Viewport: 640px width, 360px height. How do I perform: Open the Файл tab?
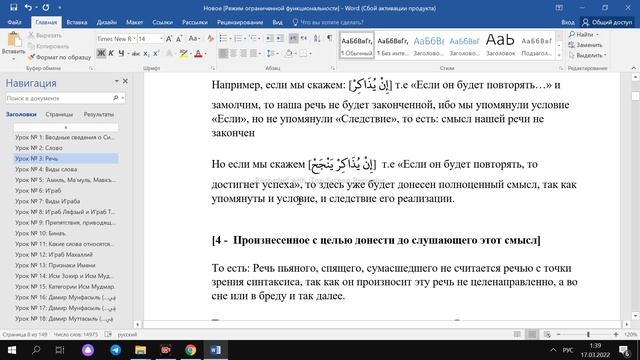14,22
